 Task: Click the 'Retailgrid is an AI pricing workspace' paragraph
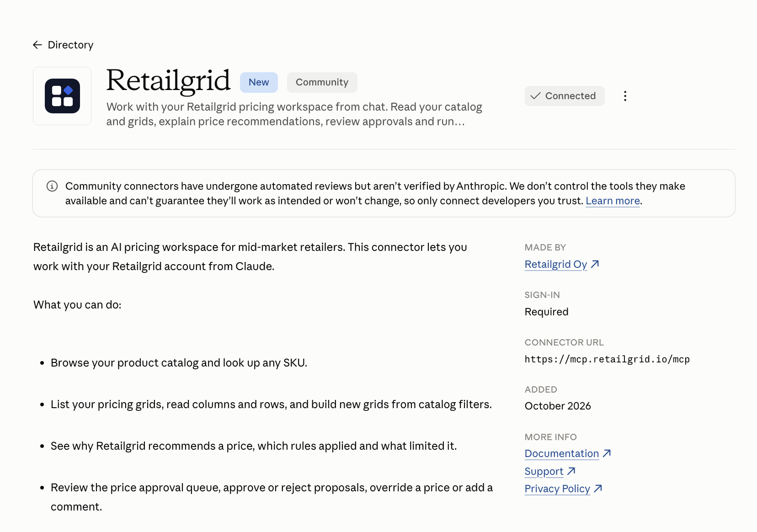[x=250, y=257]
